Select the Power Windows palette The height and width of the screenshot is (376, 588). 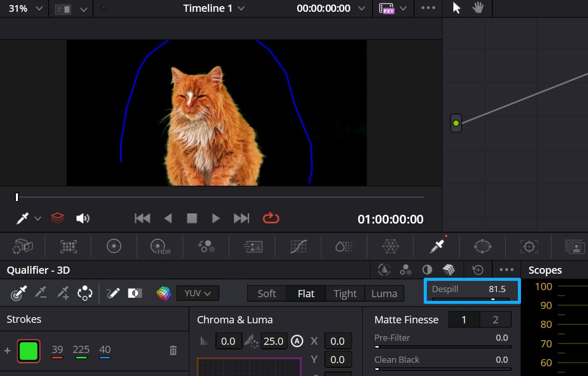pyautogui.click(x=482, y=246)
